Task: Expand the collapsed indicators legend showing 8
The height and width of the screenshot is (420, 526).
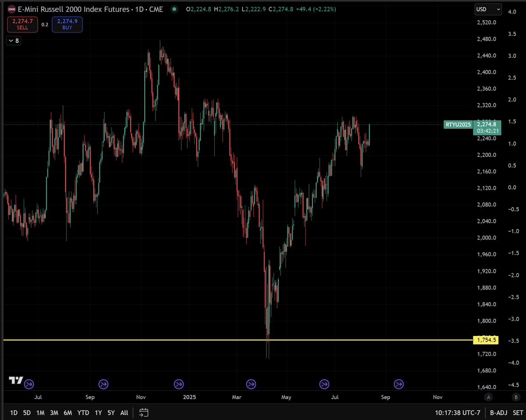Action: point(13,41)
